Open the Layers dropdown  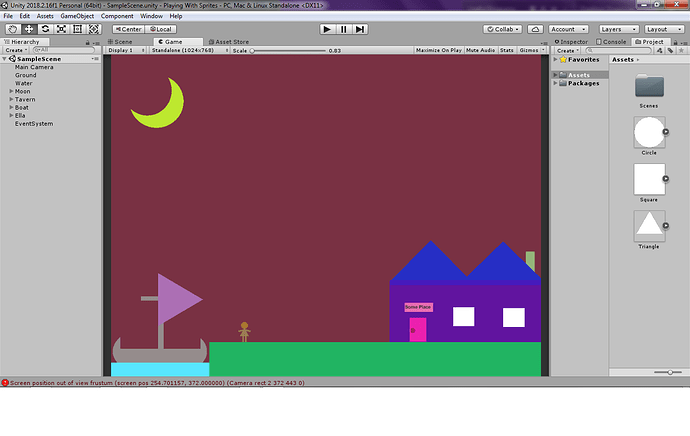point(619,29)
